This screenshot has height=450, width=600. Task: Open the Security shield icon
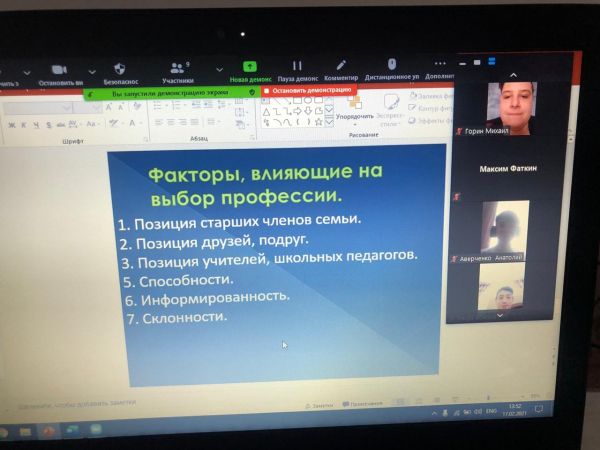click(120, 68)
